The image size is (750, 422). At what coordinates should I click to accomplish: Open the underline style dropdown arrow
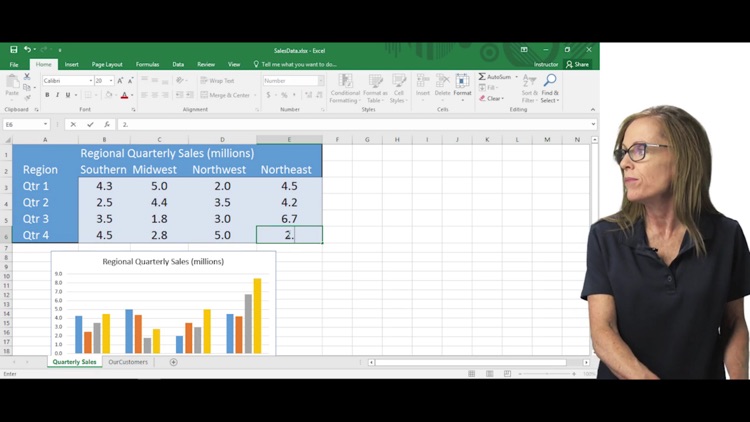click(x=76, y=95)
